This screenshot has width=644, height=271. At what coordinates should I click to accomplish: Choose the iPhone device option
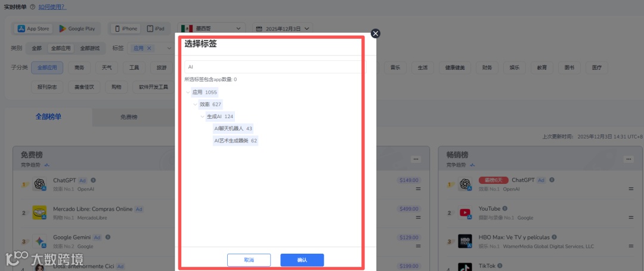pos(126,29)
